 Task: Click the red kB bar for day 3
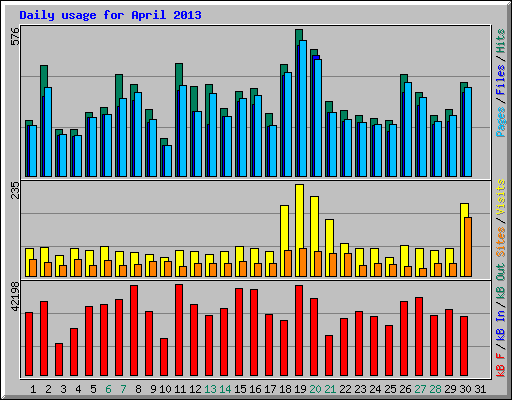pyautogui.click(x=59, y=360)
